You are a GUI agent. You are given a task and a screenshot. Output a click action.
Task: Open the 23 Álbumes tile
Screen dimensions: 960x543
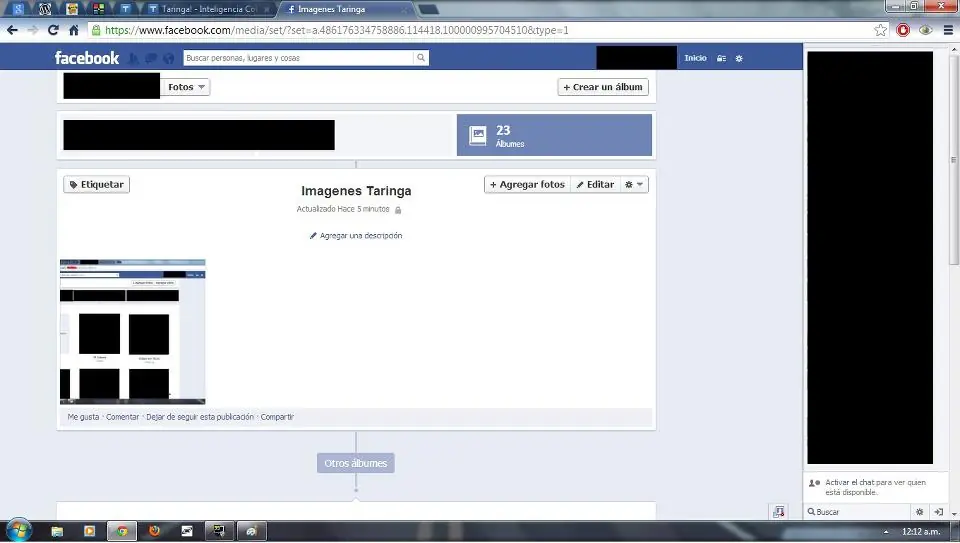[554, 135]
